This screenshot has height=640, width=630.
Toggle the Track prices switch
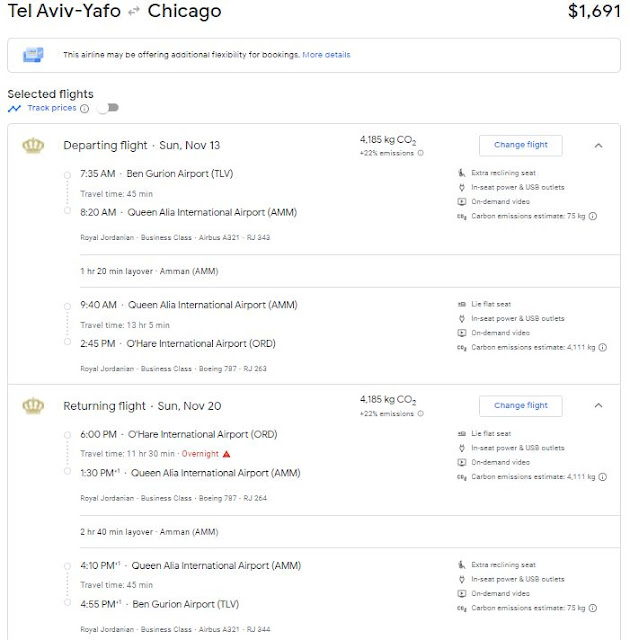pyautogui.click(x=106, y=108)
